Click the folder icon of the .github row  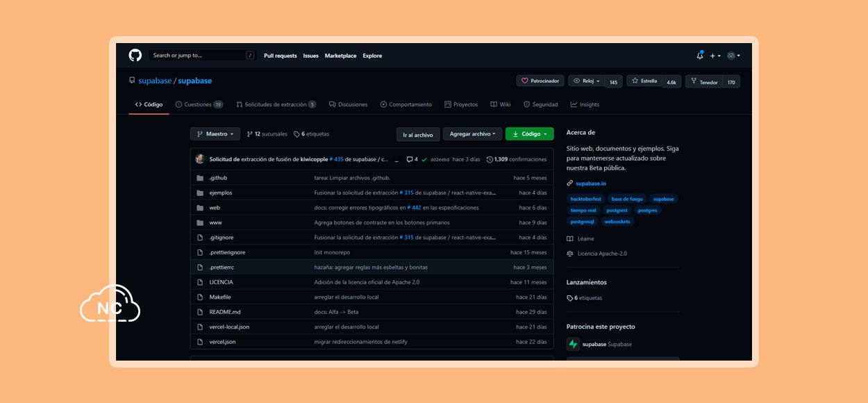[x=200, y=178]
